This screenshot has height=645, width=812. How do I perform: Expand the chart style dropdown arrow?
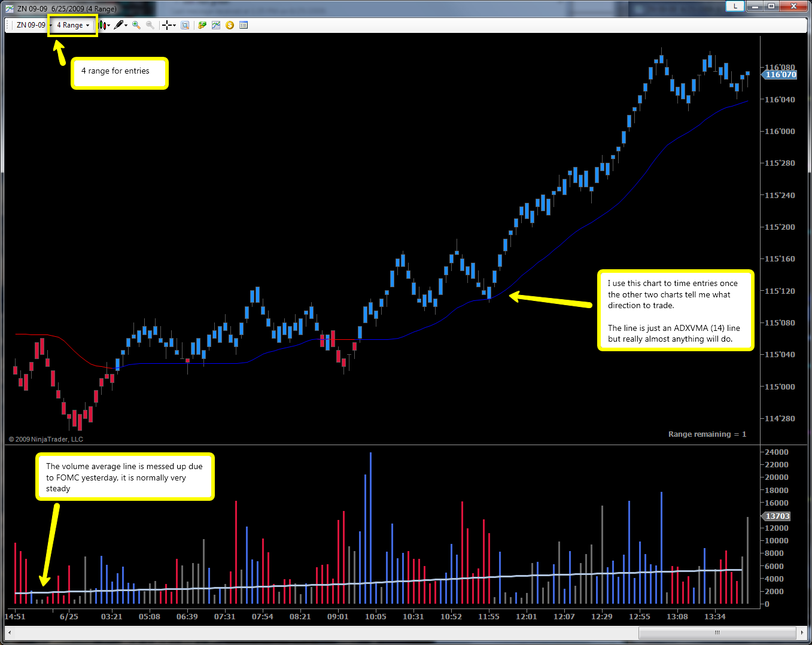point(108,25)
